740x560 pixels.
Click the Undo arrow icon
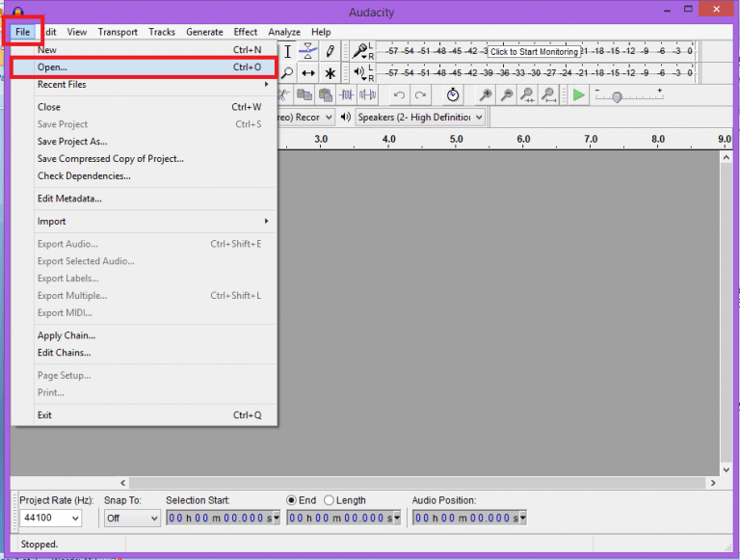tap(399, 95)
